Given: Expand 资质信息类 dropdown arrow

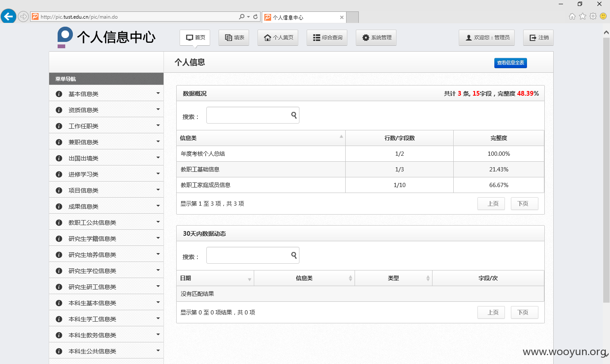Looking at the screenshot, I should pos(158,109).
